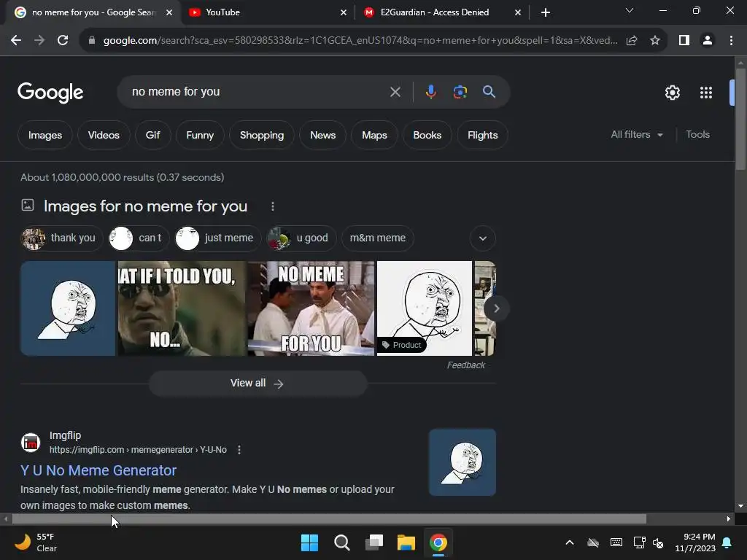This screenshot has width=747, height=560.
Task: Click the padlock site info icon
Action: 92,41
